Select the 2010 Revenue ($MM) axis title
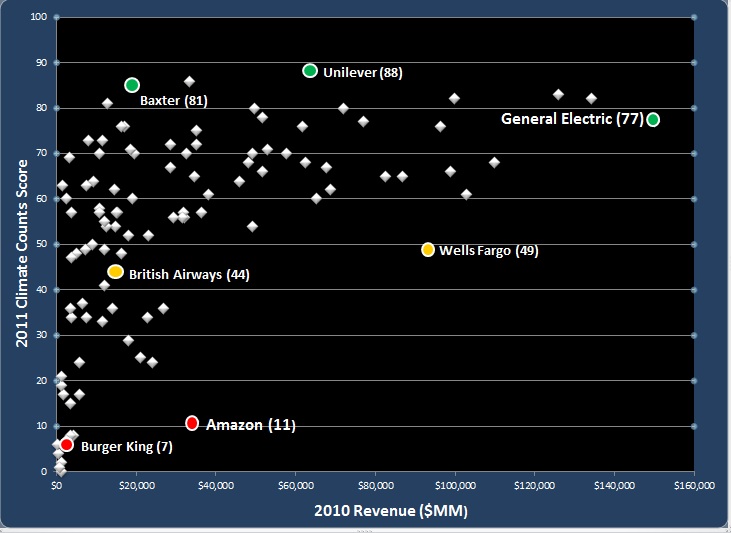The width and height of the screenshot is (731, 533). tap(391, 511)
